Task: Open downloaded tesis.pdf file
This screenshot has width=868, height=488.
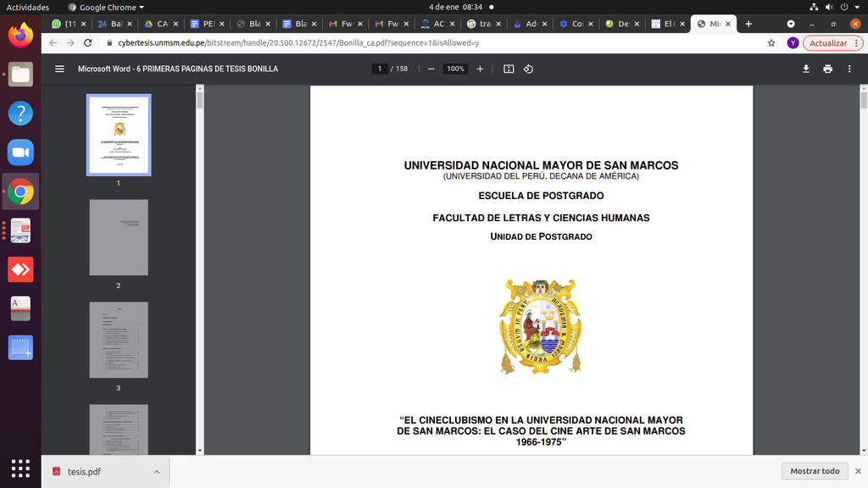Action: (x=84, y=471)
